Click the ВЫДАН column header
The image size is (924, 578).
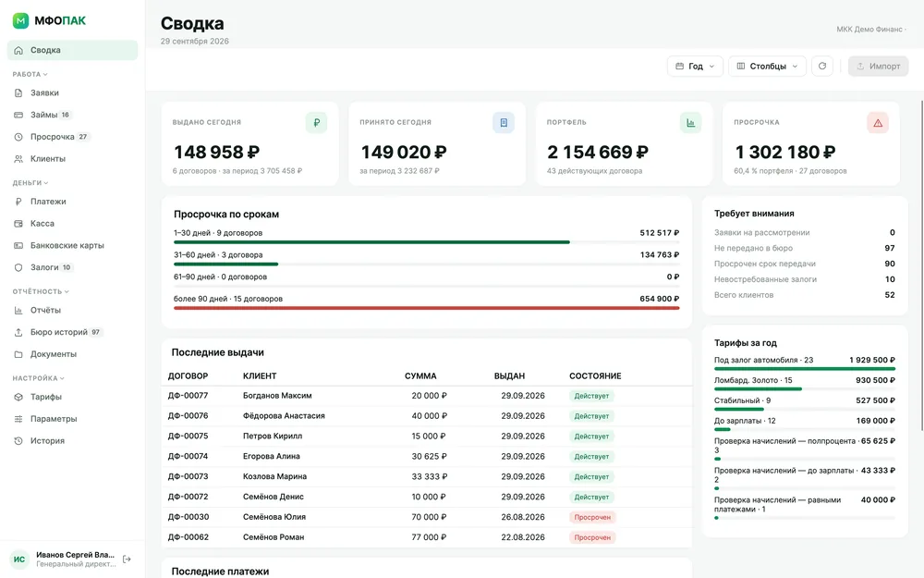pyautogui.click(x=509, y=375)
